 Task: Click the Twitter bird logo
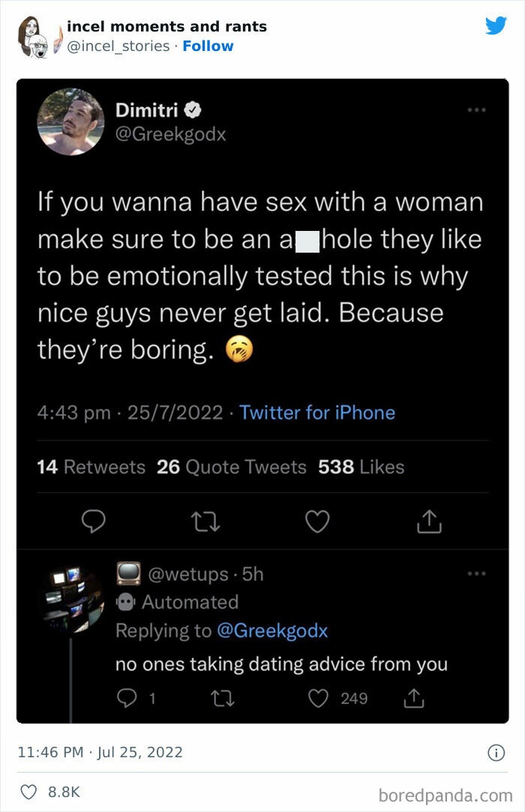pyautogui.click(x=496, y=25)
